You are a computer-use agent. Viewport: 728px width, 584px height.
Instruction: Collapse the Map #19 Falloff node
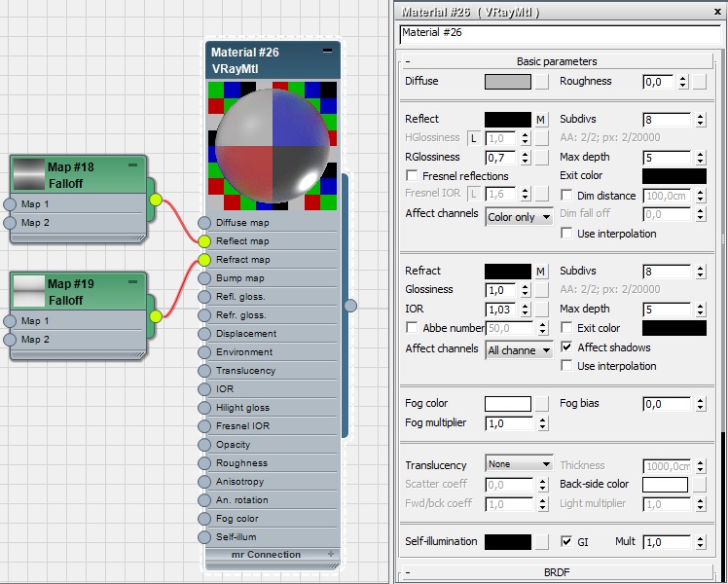pyautogui.click(x=132, y=282)
